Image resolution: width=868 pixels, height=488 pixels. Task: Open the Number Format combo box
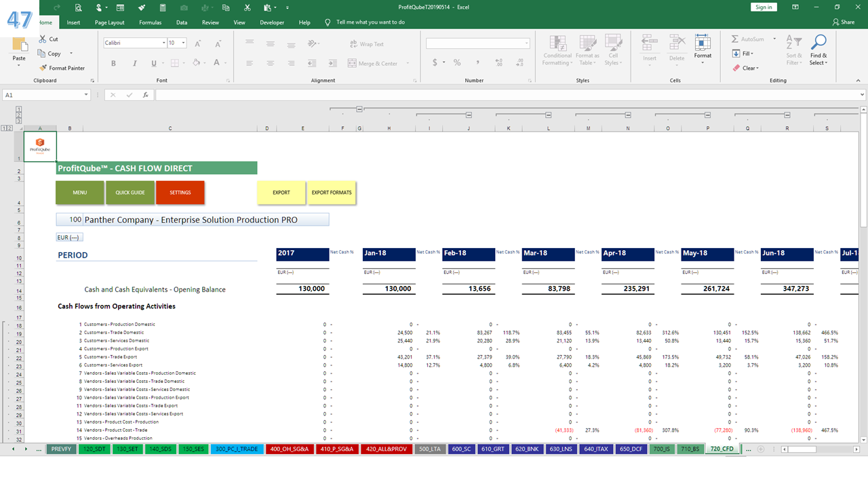(478, 43)
